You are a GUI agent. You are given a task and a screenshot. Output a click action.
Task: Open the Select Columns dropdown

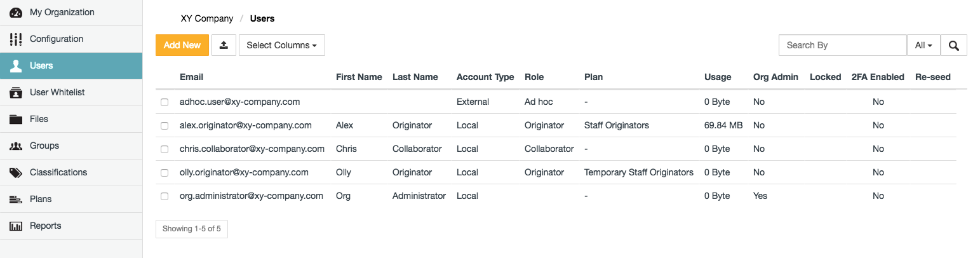pyautogui.click(x=281, y=45)
